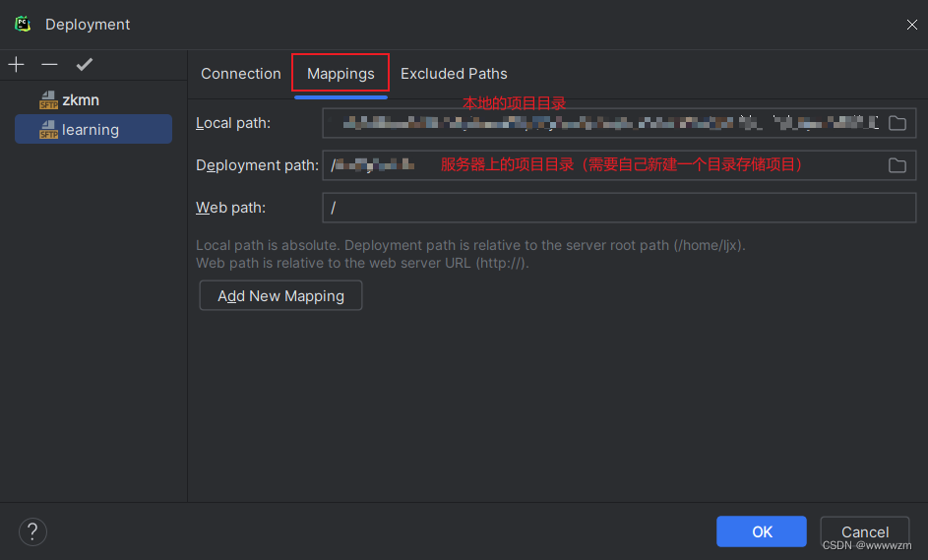Cancel the Deployment dialog
Image resolution: width=928 pixels, height=560 pixels.
[x=865, y=531]
